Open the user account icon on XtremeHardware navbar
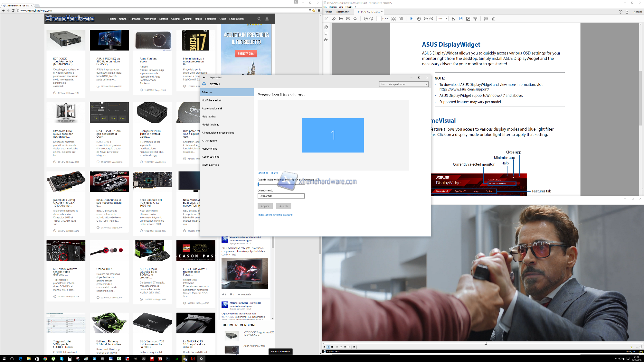The height and width of the screenshot is (362, 644). click(x=267, y=19)
